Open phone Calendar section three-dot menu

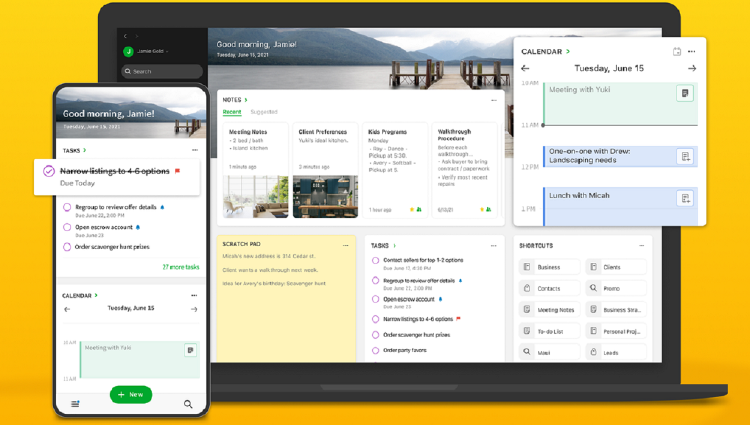[x=194, y=295]
